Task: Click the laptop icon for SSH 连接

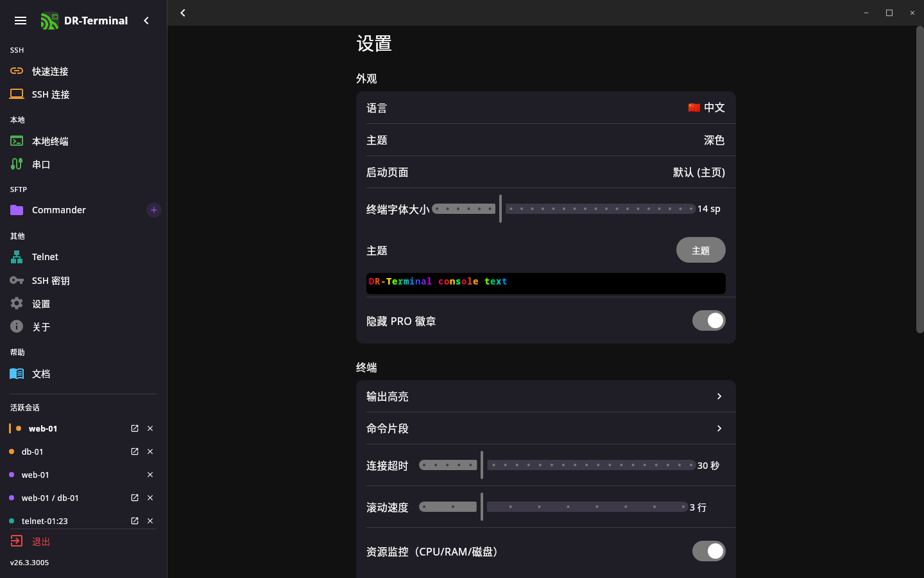Action: point(17,94)
